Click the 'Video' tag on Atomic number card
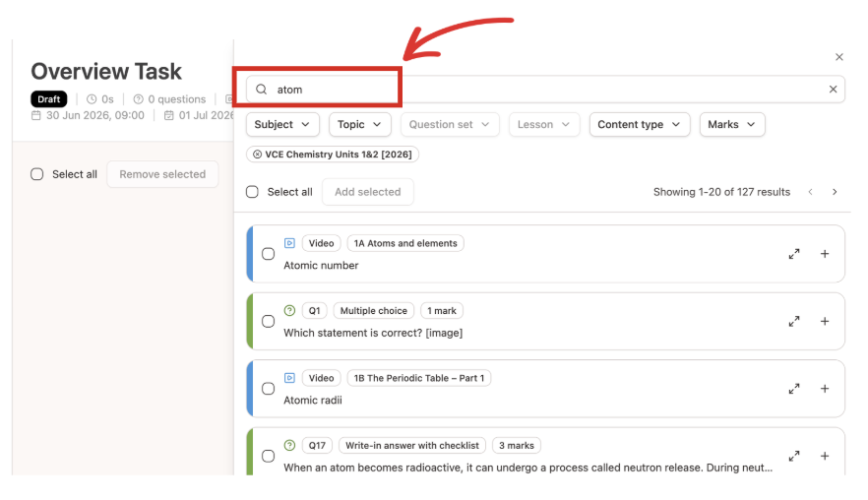Image resolution: width=868 pixels, height=500 pixels. coord(321,243)
